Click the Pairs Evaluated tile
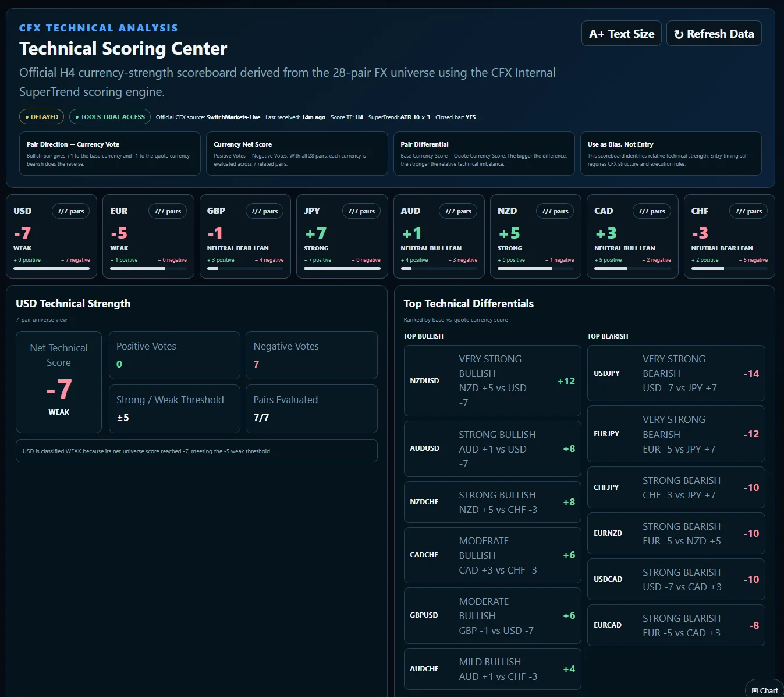 (x=311, y=409)
